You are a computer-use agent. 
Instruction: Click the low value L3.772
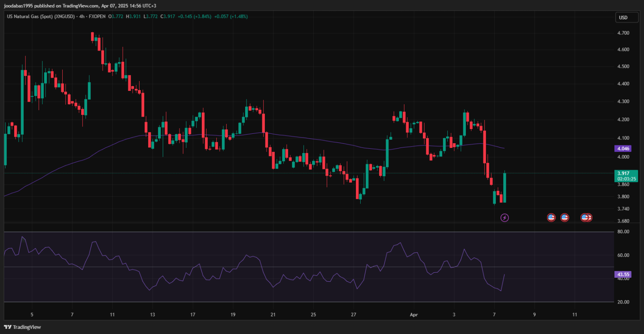[x=150, y=17]
